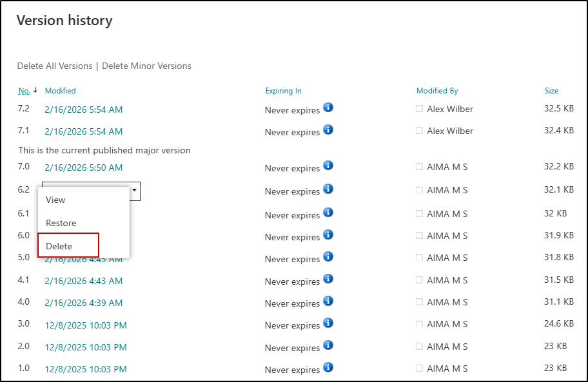Click the Delete Minor Versions link

pyautogui.click(x=146, y=66)
